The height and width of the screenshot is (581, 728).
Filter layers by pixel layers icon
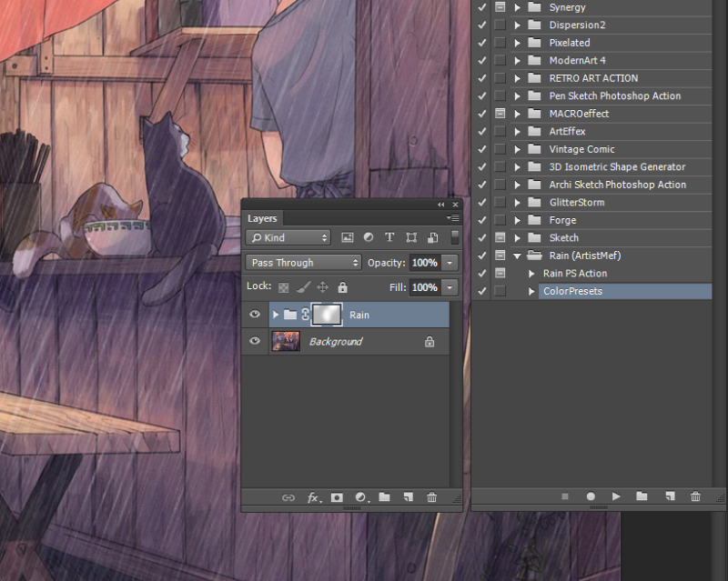click(x=348, y=237)
